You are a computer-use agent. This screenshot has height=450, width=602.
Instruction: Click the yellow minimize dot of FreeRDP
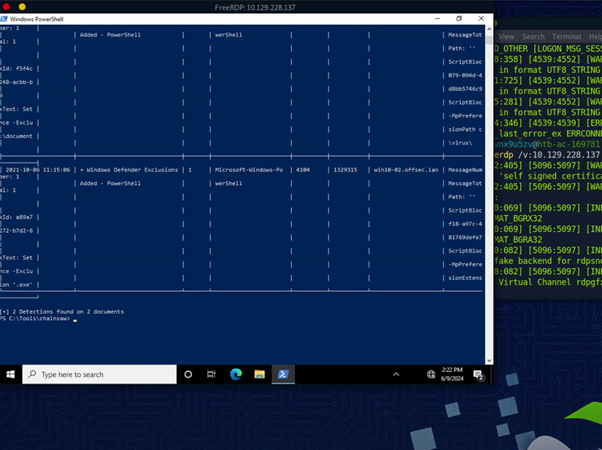[22, 7]
